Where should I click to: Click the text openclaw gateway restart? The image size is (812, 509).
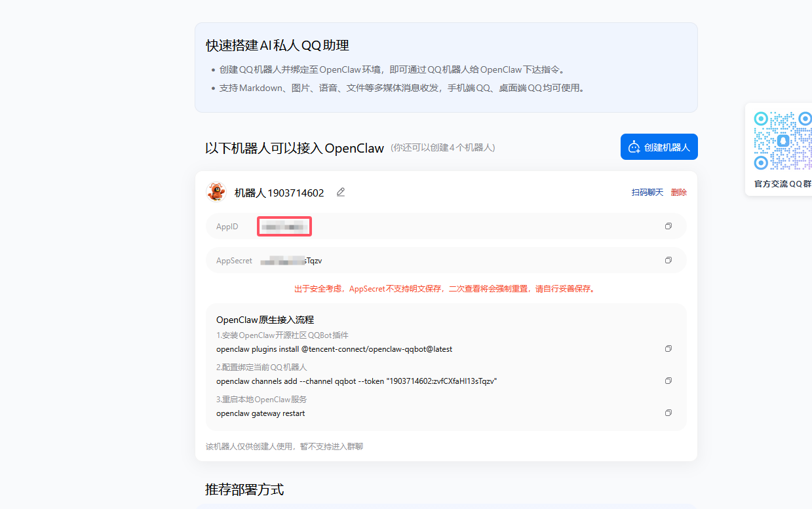260,413
